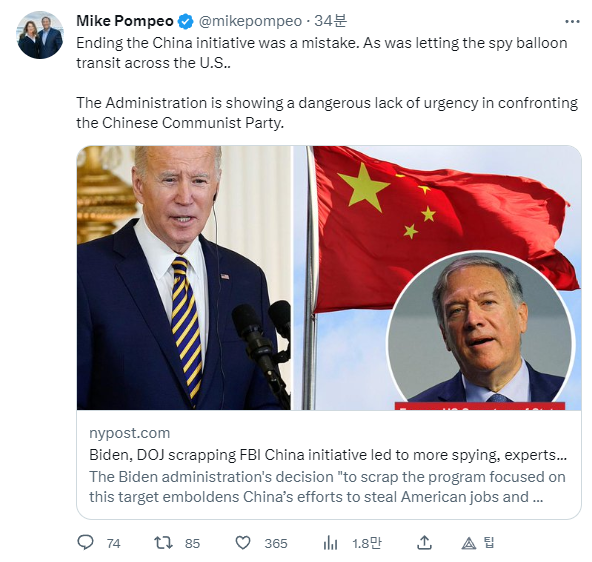This screenshot has width=592, height=562.
Task: Like the tweet with the heart icon
Action: click(x=243, y=543)
